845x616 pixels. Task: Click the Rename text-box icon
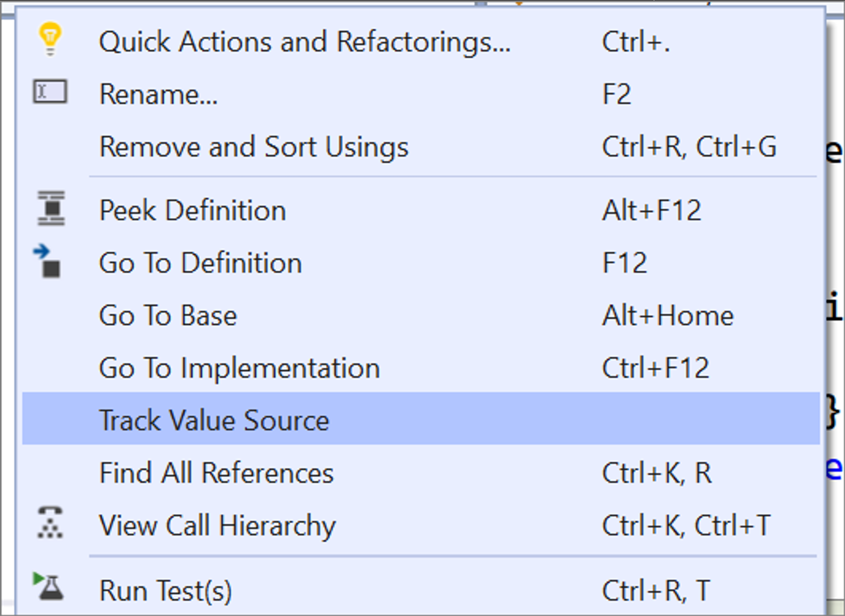pos(50,92)
